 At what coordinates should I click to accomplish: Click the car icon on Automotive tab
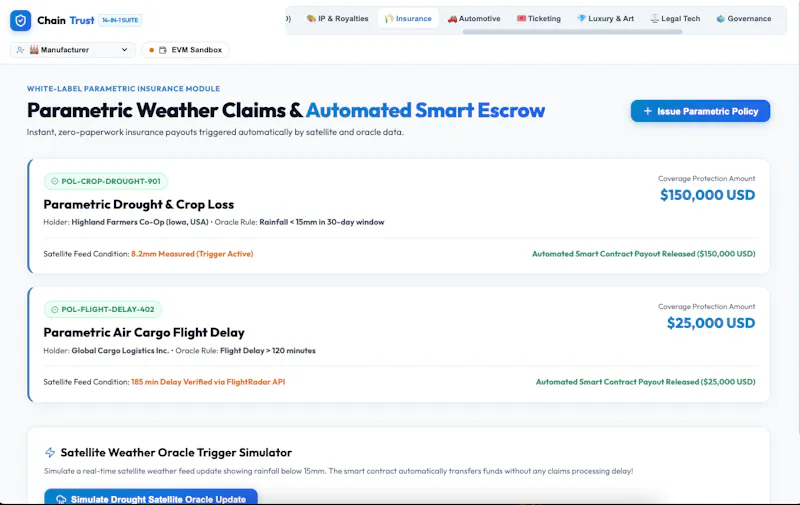[x=452, y=19]
